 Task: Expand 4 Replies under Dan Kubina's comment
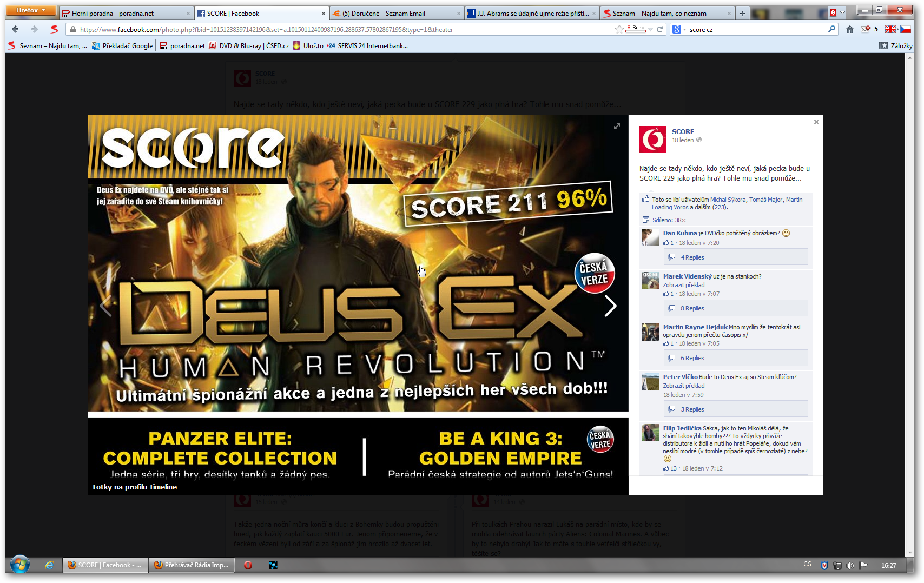tap(692, 257)
